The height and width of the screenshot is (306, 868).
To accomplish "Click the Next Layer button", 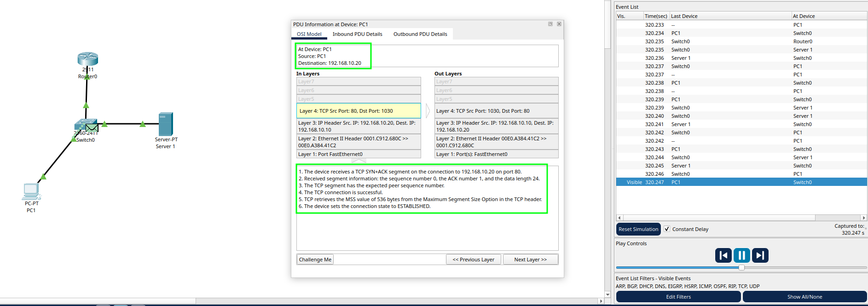I will coord(530,260).
